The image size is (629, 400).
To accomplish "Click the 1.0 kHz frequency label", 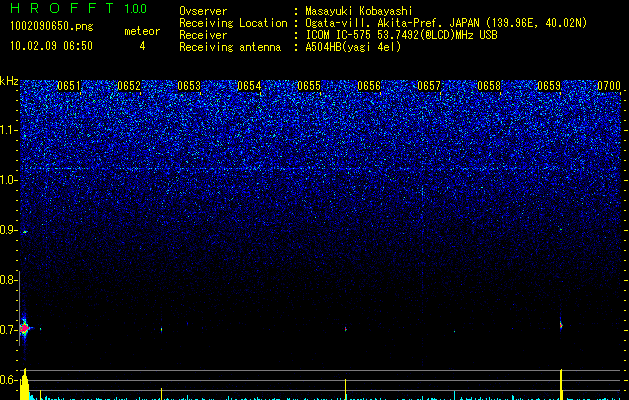I will click(x=7, y=180).
